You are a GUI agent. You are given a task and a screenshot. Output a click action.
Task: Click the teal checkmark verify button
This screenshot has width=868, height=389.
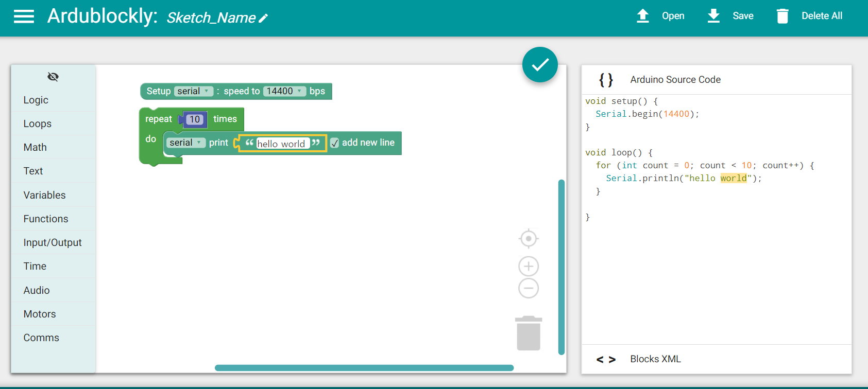(540, 64)
